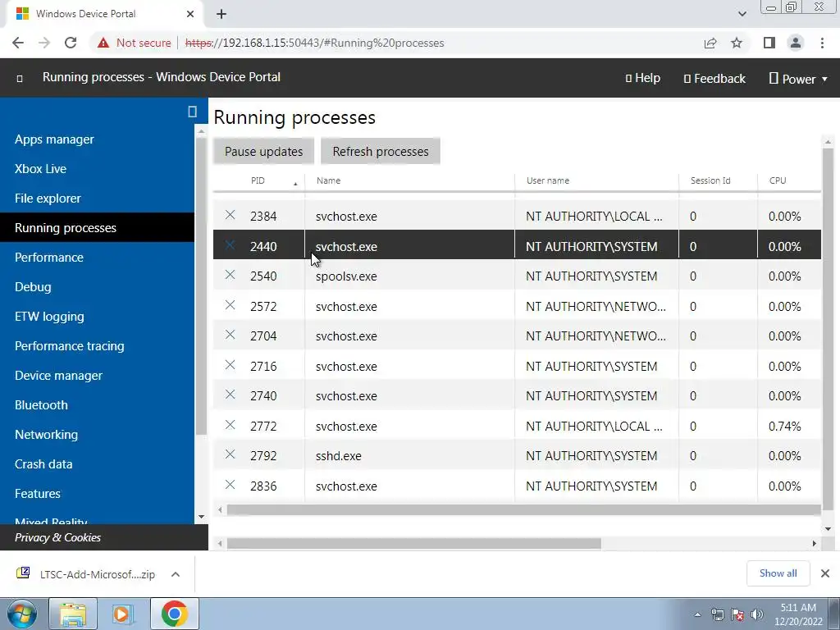Open Networking page in sidebar
The height and width of the screenshot is (630, 840).
point(46,435)
